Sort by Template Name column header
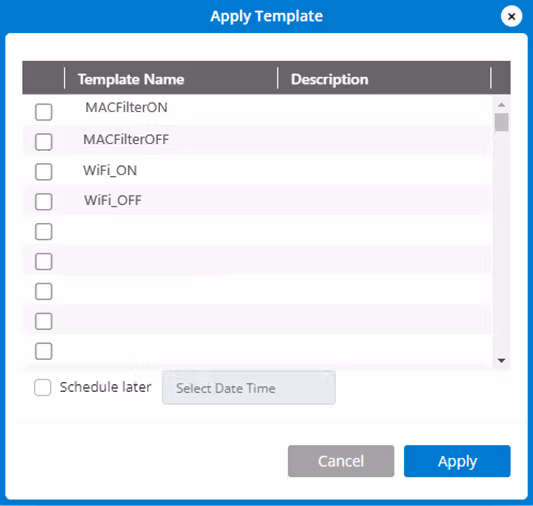Image resolution: width=533 pixels, height=506 pixels. click(131, 79)
